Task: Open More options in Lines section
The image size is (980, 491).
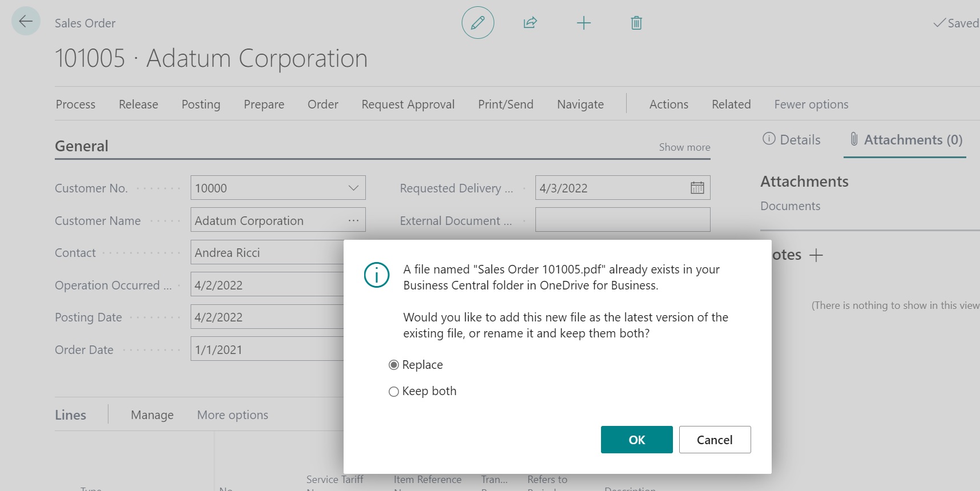Action: point(232,415)
